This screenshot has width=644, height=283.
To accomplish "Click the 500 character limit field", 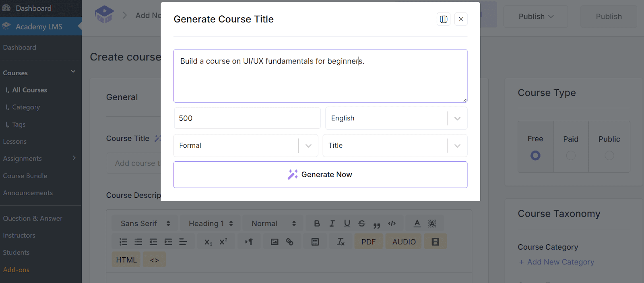I will (247, 118).
